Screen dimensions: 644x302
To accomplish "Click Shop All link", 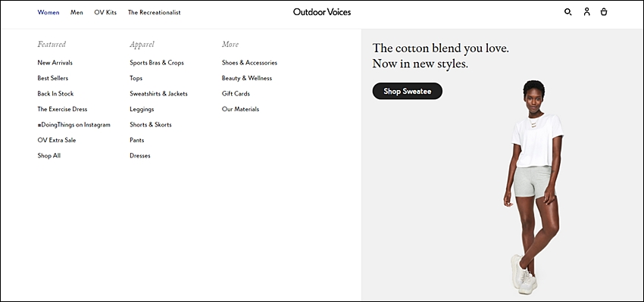I will coord(49,155).
